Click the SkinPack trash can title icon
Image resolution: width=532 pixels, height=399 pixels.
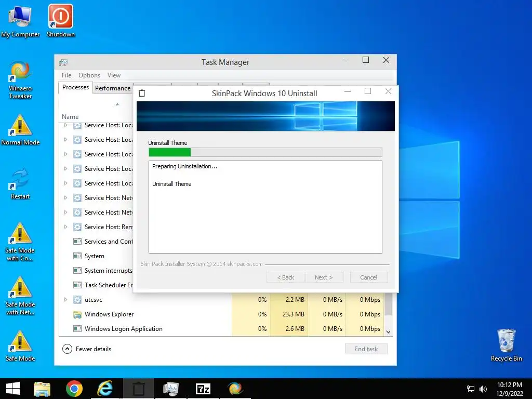(x=142, y=94)
